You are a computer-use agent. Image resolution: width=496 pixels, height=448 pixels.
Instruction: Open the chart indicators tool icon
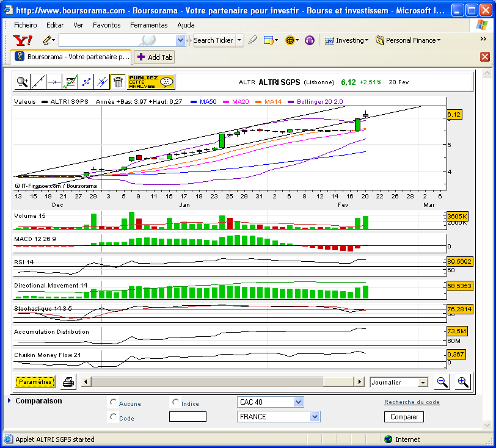70,82
